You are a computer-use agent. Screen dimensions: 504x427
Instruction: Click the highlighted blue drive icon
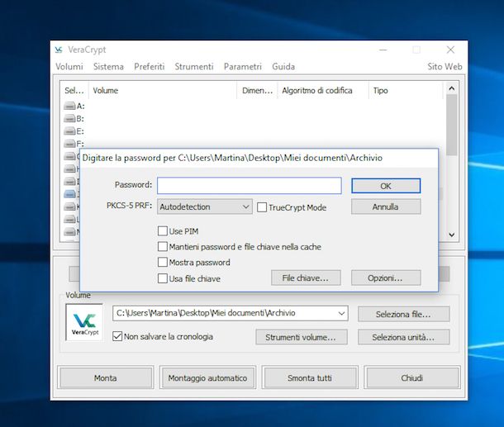click(69, 194)
